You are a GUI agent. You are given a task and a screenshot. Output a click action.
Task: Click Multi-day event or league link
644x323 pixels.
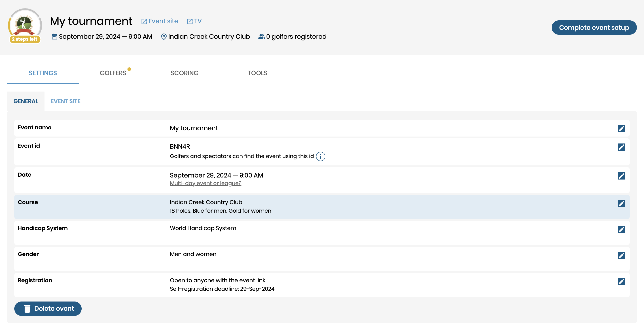pos(205,183)
